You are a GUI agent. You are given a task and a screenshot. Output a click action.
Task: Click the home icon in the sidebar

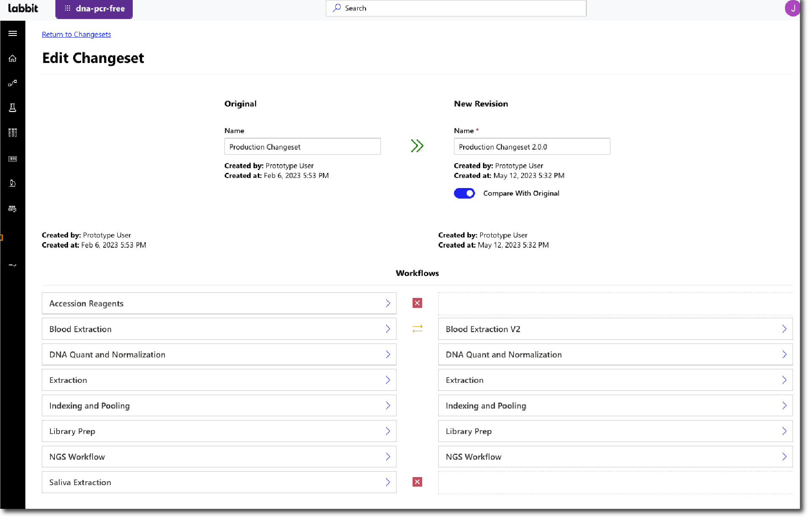point(13,58)
